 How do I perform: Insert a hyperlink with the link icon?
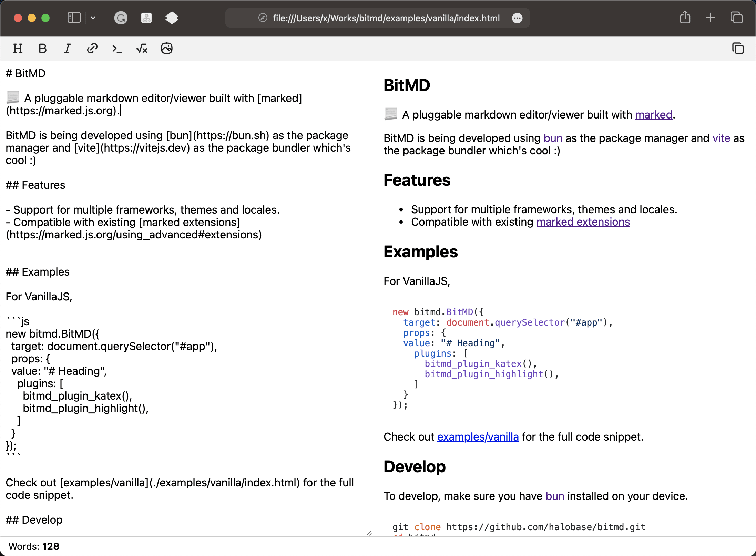(92, 48)
